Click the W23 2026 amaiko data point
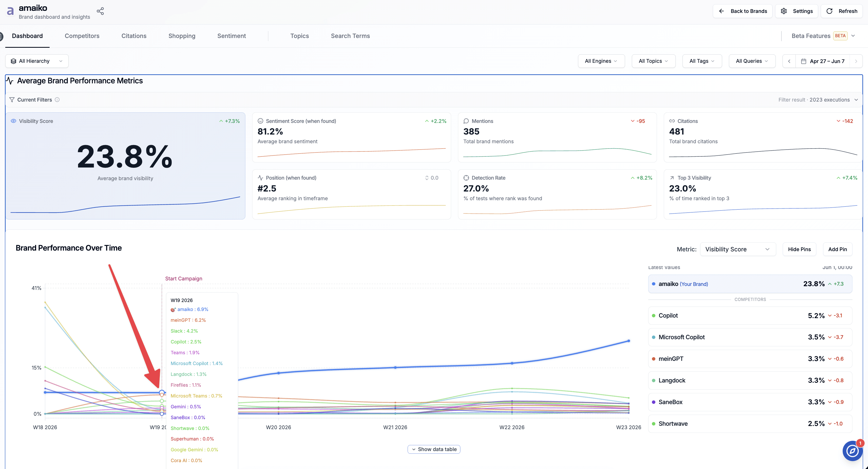 point(629,341)
